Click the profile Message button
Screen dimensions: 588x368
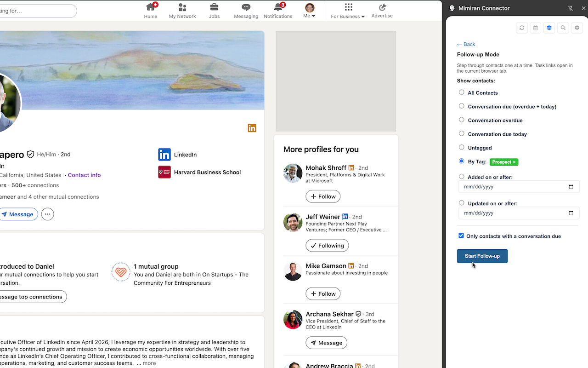[17, 214]
